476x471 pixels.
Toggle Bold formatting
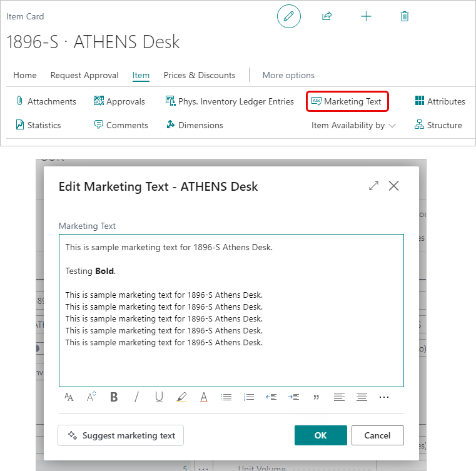click(x=114, y=397)
